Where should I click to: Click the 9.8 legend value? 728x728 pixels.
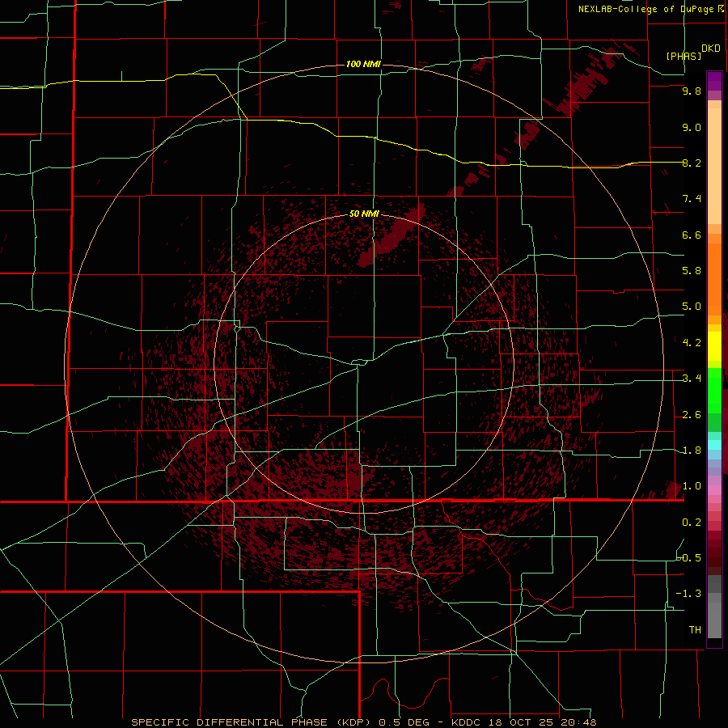692,91
